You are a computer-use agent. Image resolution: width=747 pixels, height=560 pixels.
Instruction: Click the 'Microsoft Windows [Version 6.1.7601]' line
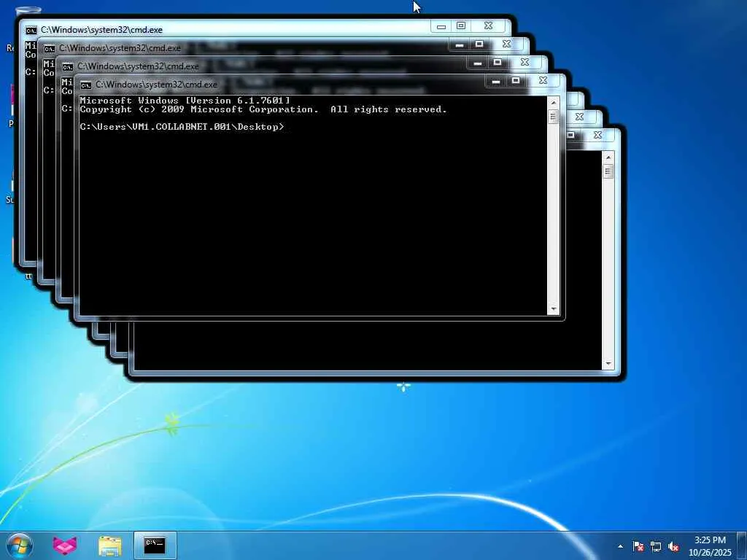185,101
